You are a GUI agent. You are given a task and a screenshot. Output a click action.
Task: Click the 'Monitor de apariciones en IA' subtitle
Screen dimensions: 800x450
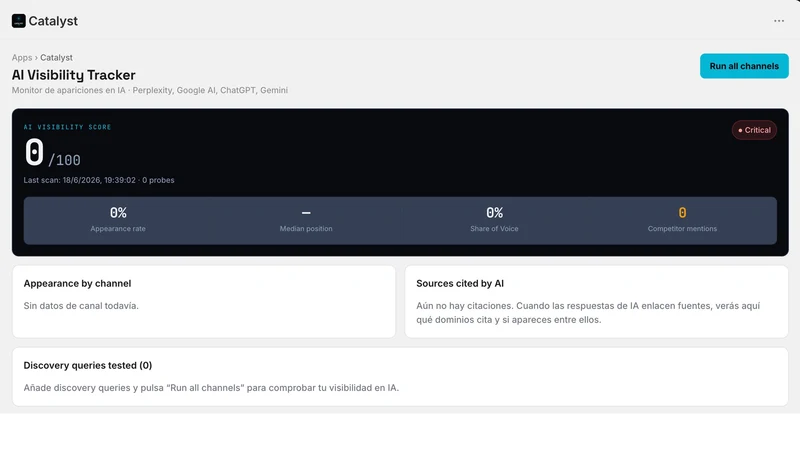coord(150,90)
